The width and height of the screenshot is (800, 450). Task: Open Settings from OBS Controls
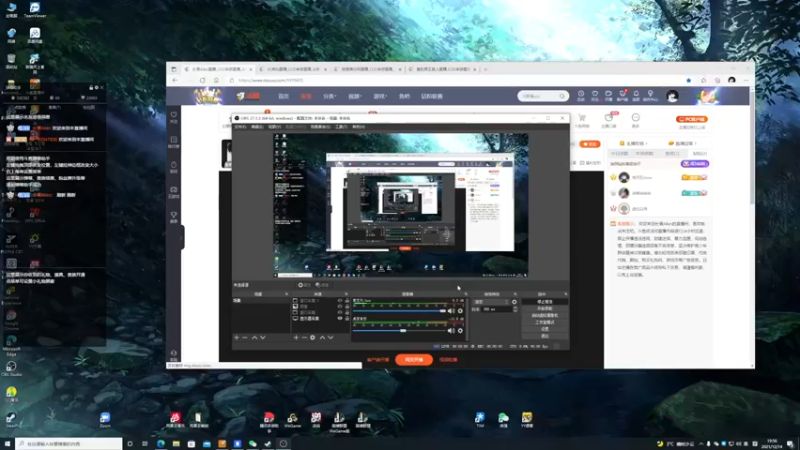point(545,329)
